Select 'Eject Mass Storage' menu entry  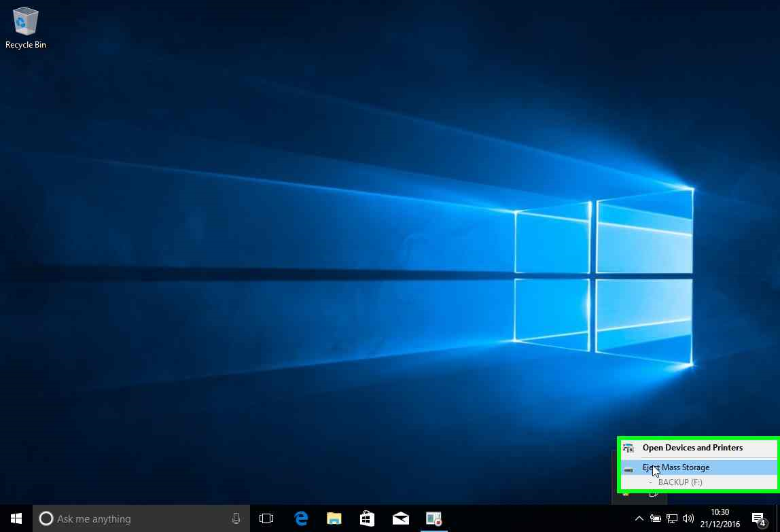coord(698,467)
